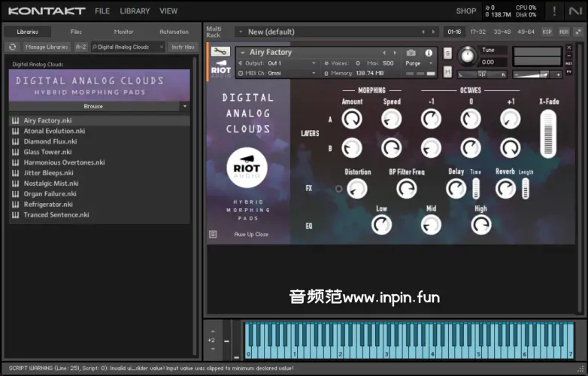This screenshot has width=588, height=376.
Task: Open the Purge dropdown menu
Action: (x=418, y=63)
